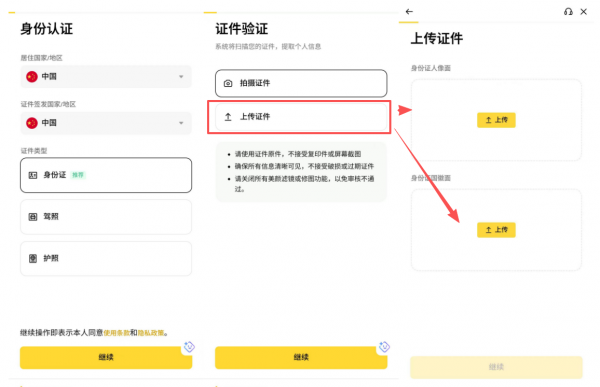600x387 pixels.
Task: Select the 护照 document type
Action: [106, 258]
